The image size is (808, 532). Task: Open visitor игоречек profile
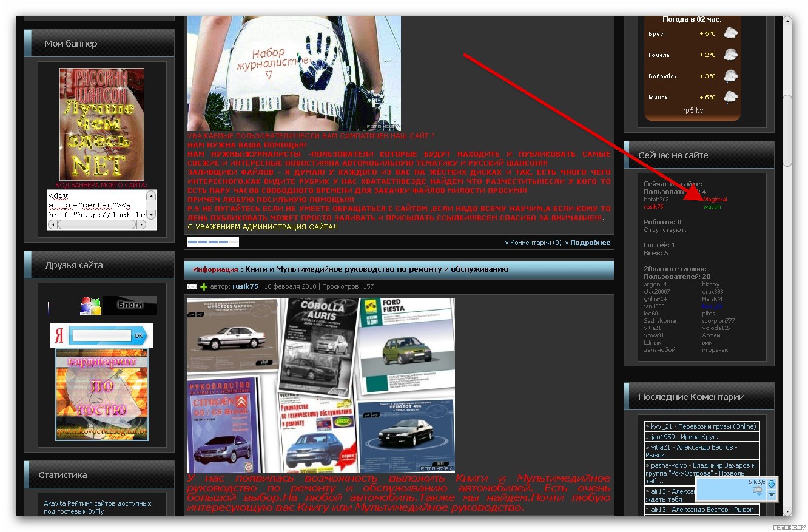715,349
